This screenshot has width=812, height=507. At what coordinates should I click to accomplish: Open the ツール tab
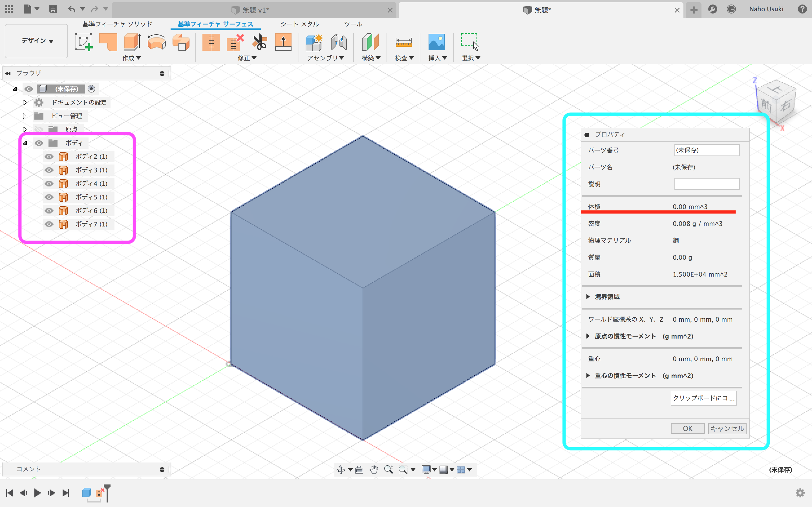click(x=353, y=24)
